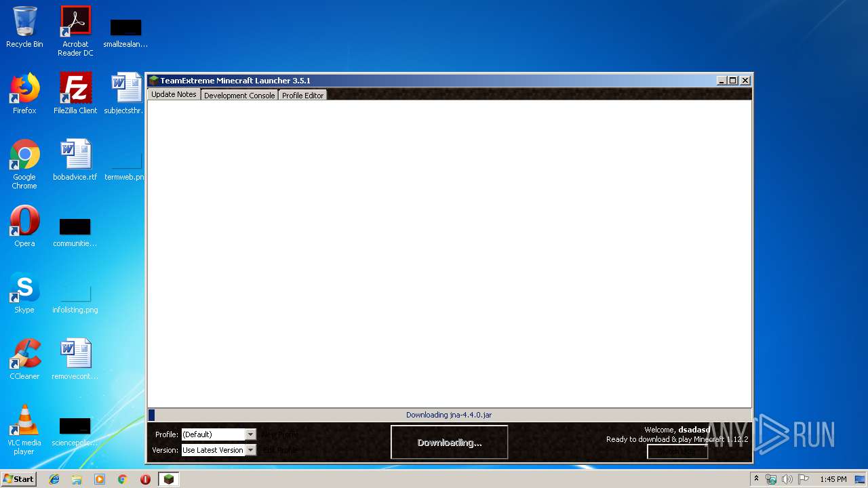The image size is (868, 488).
Task: Select the sciencepolic… desktop file
Action: [75, 432]
